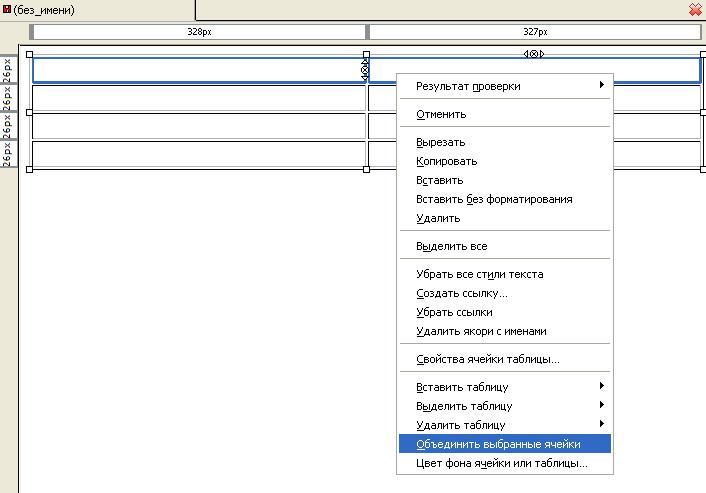Open Цвет фона ячейки или таблицы…
This screenshot has width=706, height=493.
(505, 463)
